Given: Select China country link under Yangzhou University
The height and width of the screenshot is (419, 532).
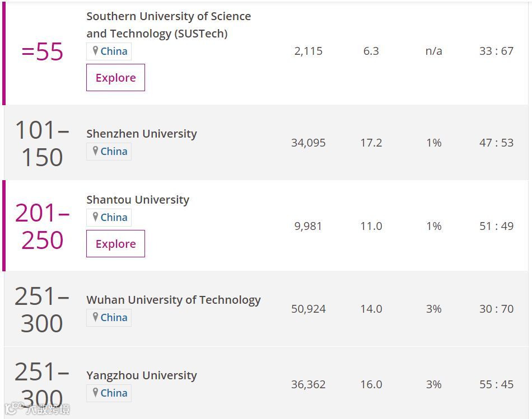Looking at the screenshot, I should [x=114, y=393].
